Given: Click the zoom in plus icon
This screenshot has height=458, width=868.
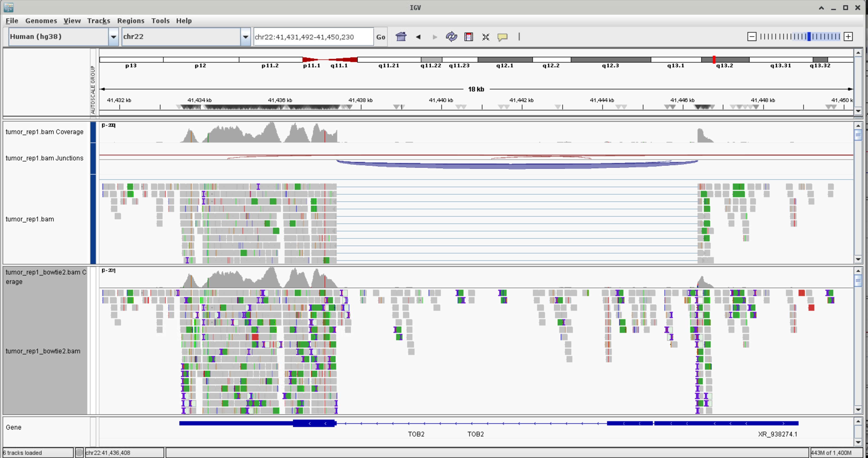Looking at the screenshot, I should pyautogui.click(x=848, y=37).
